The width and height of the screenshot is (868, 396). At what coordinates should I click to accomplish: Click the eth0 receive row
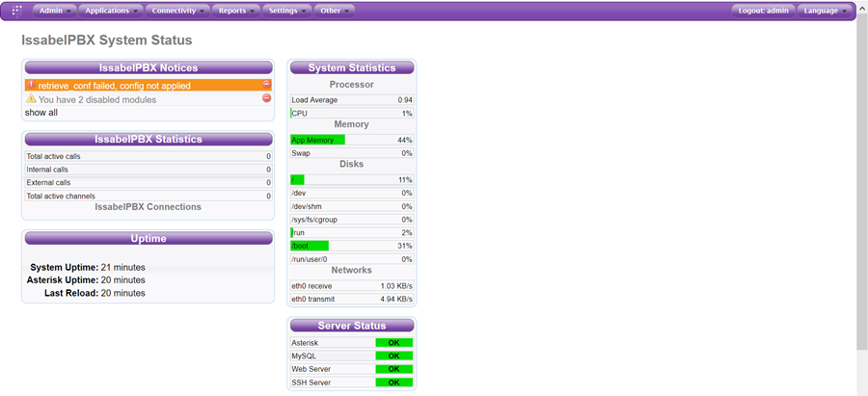pos(352,286)
